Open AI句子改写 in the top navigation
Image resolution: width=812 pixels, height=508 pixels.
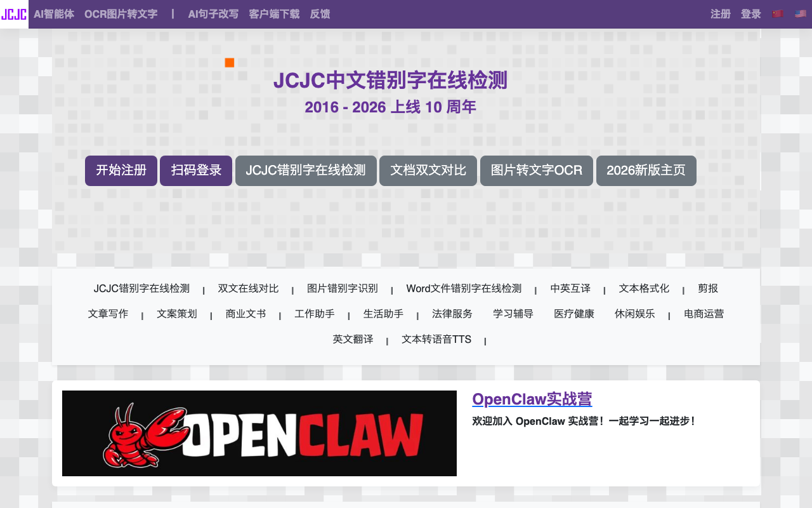tap(213, 14)
